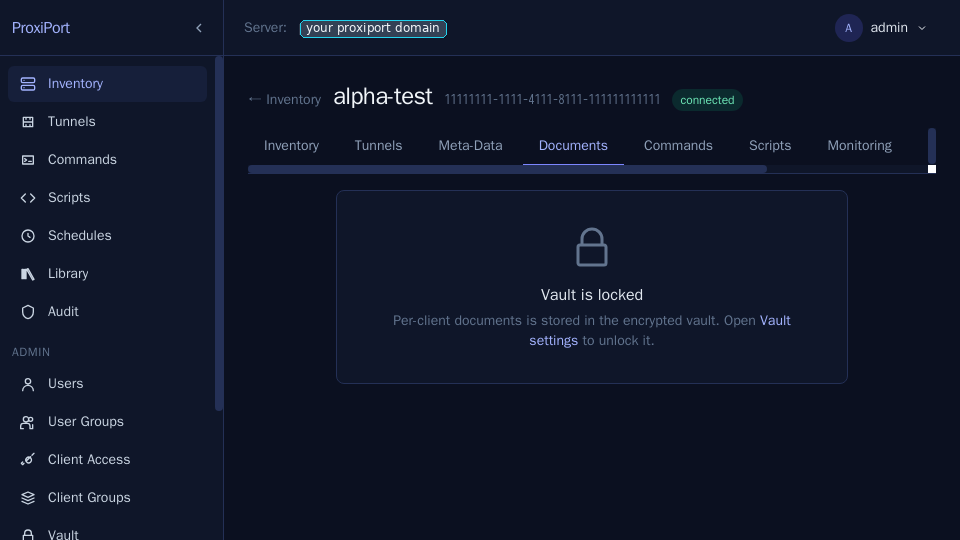Open the Commands tab of alpha-test

678,146
